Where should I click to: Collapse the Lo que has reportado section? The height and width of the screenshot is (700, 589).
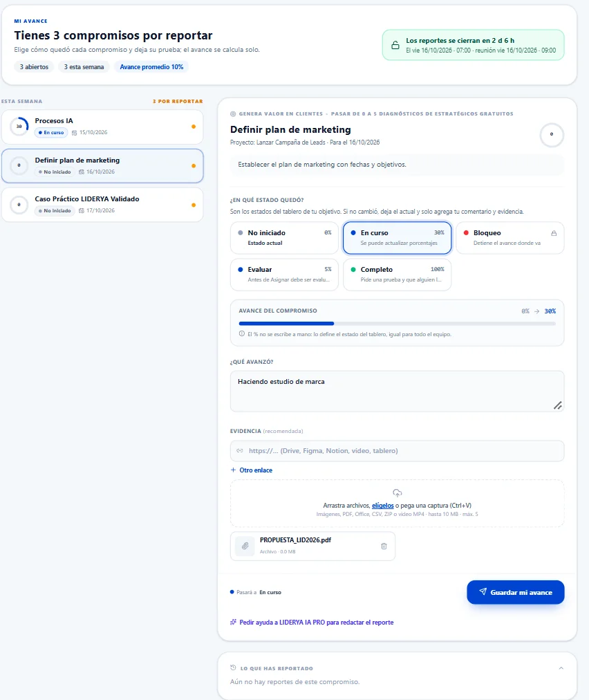561,668
